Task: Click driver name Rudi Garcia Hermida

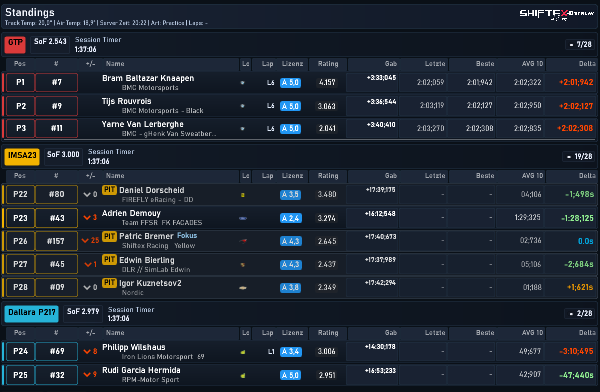Action: 141,370
